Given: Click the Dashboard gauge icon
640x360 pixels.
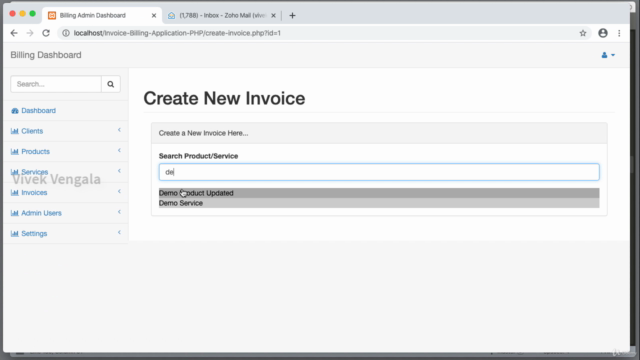Looking at the screenshot, I should (15, 111).
